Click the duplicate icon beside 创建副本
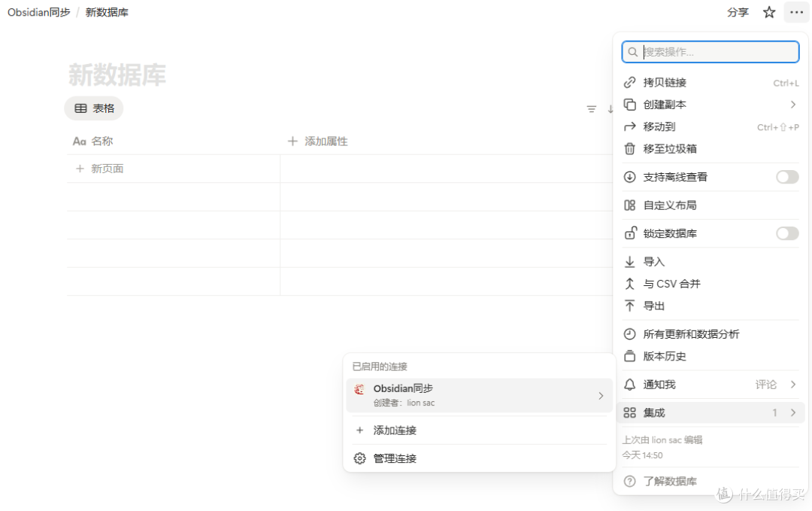This screenshot has height=511, width=812. coord(630,105)
